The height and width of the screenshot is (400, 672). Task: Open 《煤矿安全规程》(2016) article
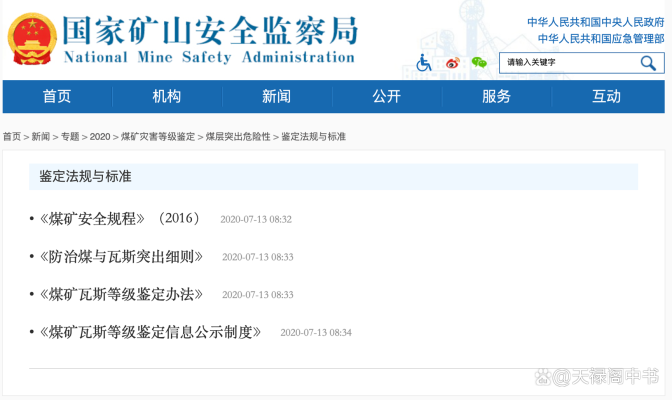pos(119,218)
